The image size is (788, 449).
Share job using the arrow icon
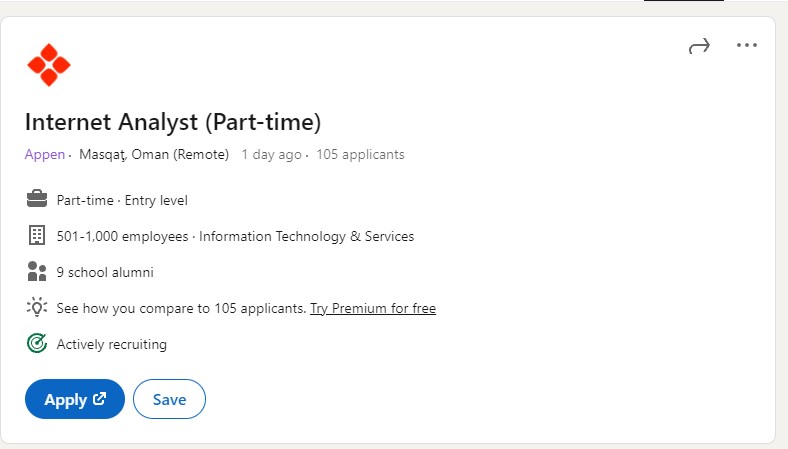click(699, 46)
